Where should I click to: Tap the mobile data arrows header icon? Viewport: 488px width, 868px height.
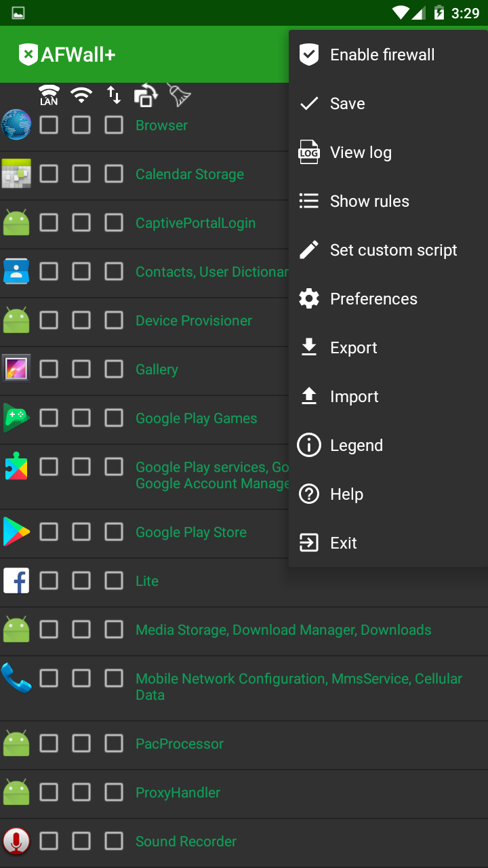coord(114,95)
